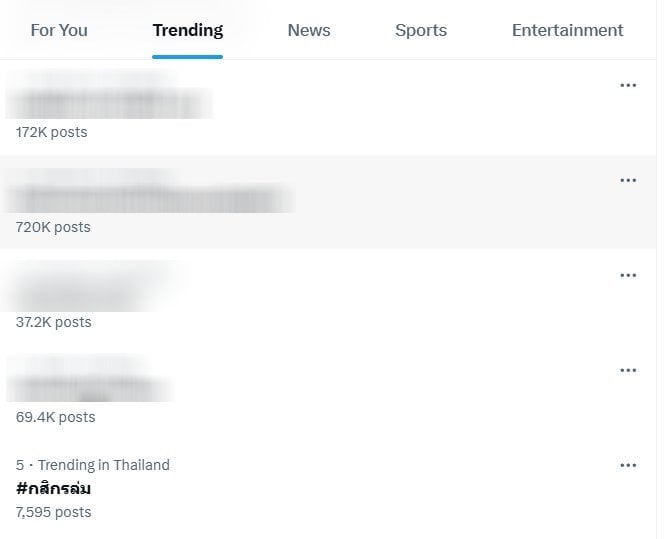
Task: View the blurred trend with 69.4K posts
Action: pos(328,392)
